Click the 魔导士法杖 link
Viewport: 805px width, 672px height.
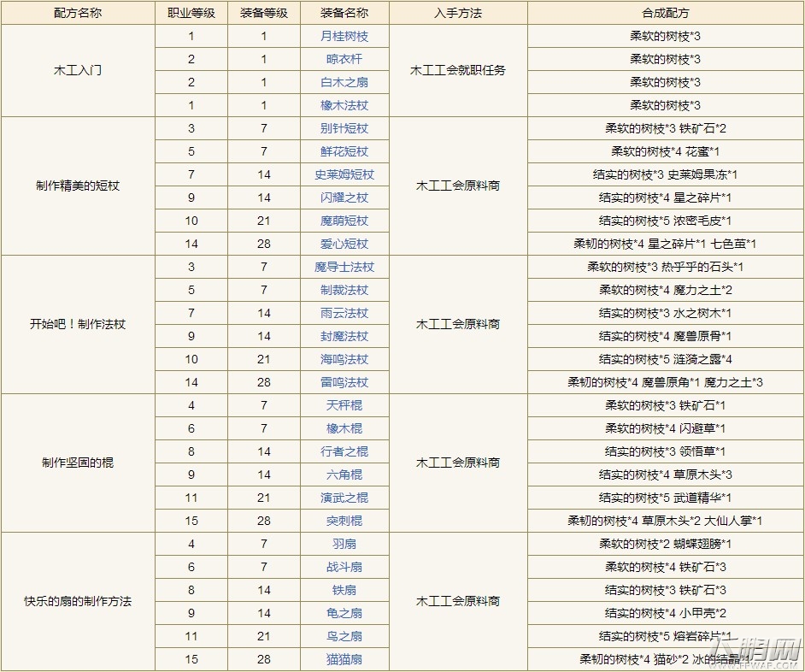point(344,267)
